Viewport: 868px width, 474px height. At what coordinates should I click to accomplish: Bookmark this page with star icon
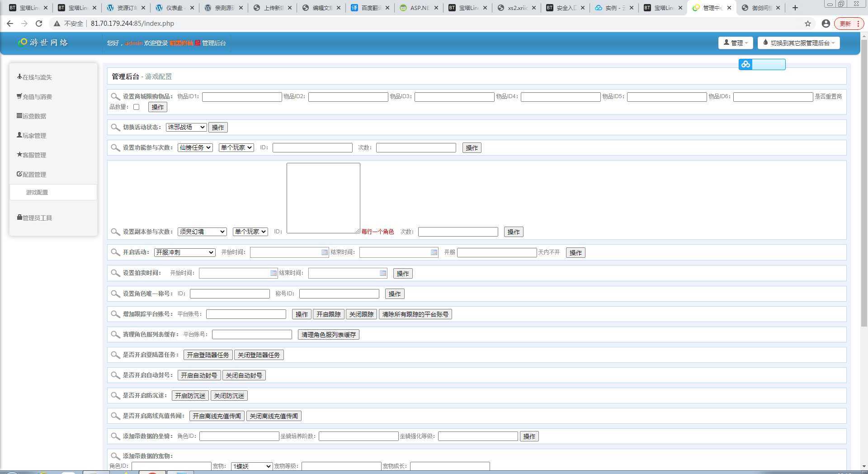click(807, 24)
